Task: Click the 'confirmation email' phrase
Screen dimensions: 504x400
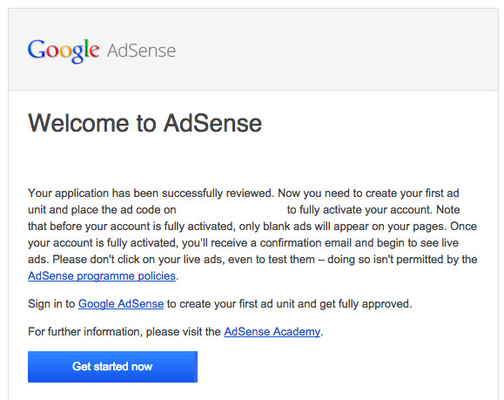Action: 305,243
